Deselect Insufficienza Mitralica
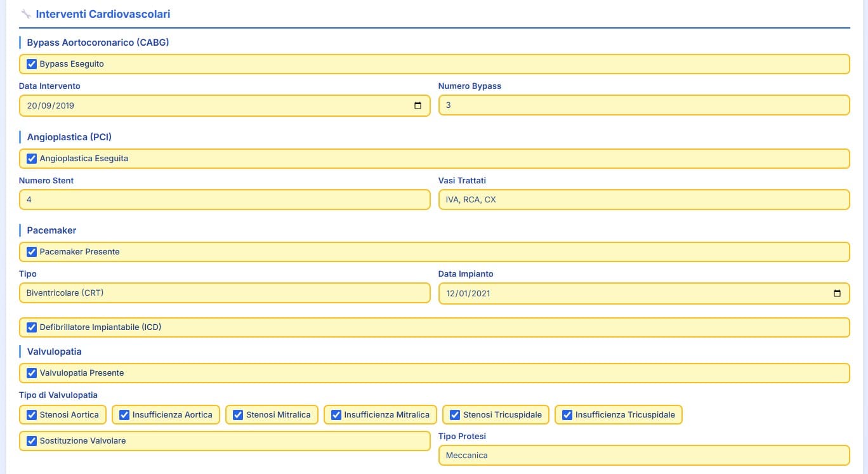This screenshot has height=474, width=868. coord(336,415)
